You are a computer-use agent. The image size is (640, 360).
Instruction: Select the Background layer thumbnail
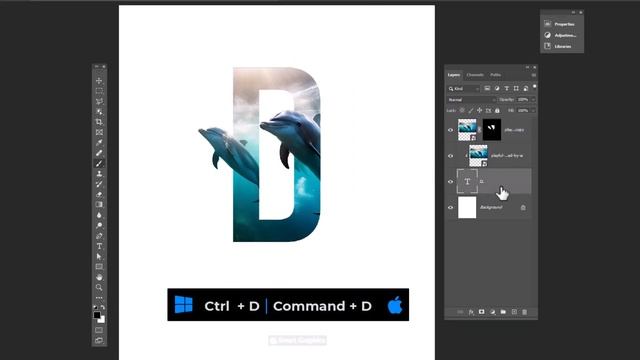(x=467, y=207)
